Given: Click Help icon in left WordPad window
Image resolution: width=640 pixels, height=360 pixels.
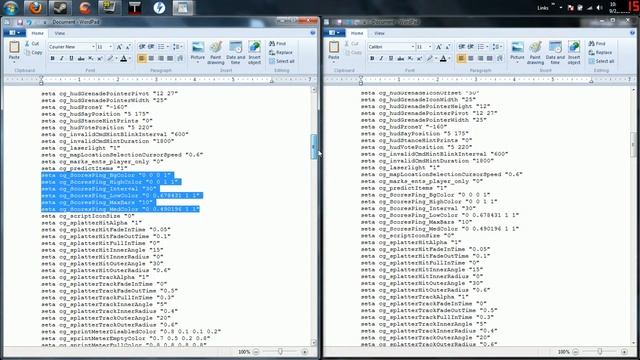Looking at the screenshot, I should [x=313, y=33].
